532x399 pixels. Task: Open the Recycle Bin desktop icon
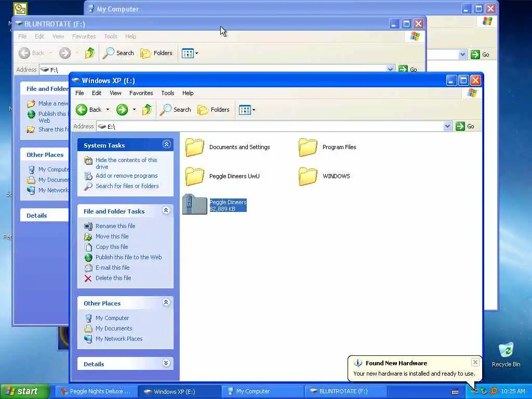(x=506, y=354)
